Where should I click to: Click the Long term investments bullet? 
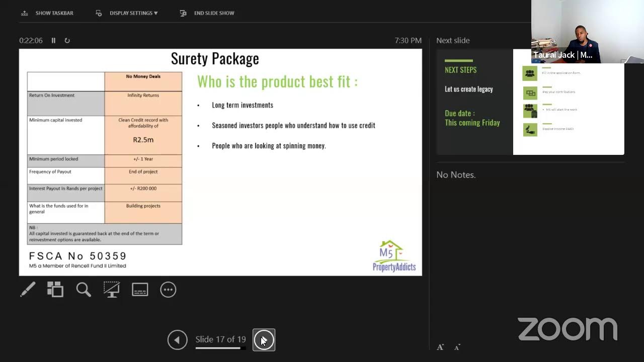tap(243, 105)
